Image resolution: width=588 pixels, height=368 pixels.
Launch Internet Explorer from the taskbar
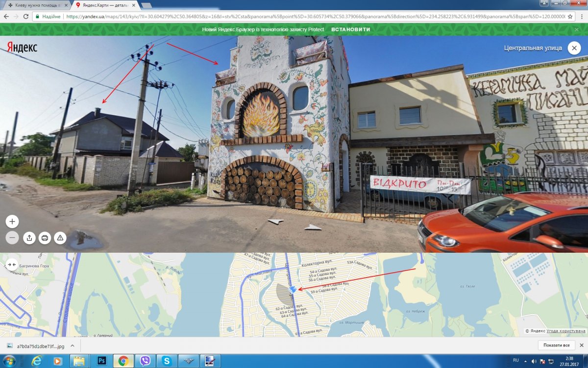[36, 361]
